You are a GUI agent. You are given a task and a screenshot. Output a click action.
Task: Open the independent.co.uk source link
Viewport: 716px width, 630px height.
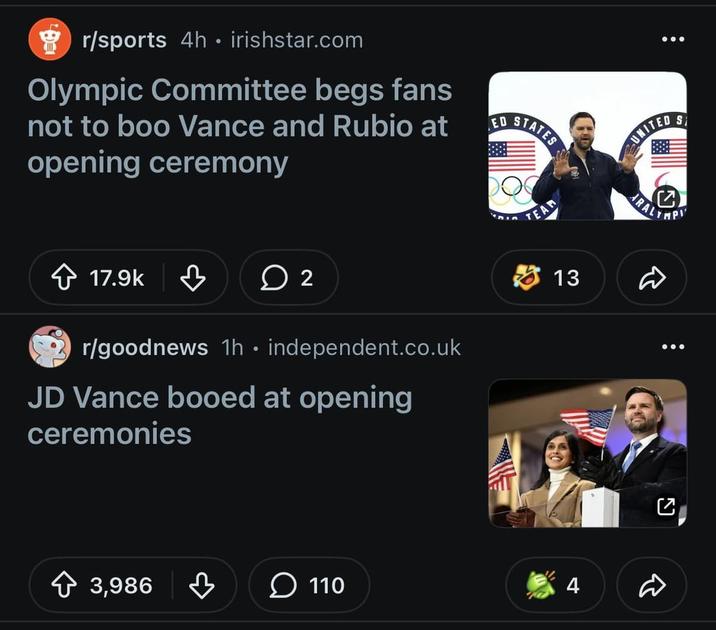364,347
